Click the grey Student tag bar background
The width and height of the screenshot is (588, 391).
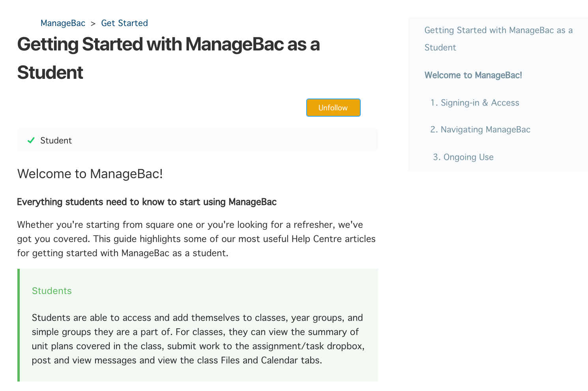click(225, 140)
